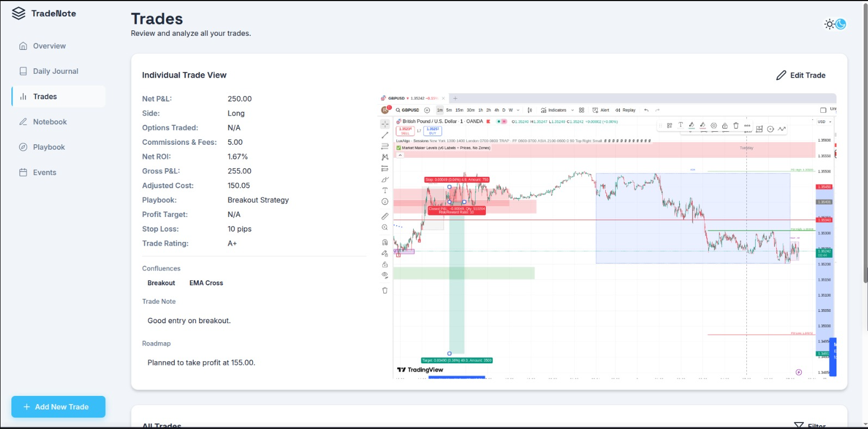
Task: Open the Playbook section
Action: tap(59, 147)
